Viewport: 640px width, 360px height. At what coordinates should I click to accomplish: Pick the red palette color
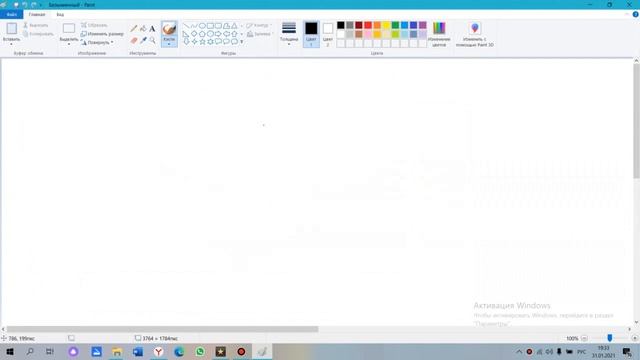[x=368, y=25]
